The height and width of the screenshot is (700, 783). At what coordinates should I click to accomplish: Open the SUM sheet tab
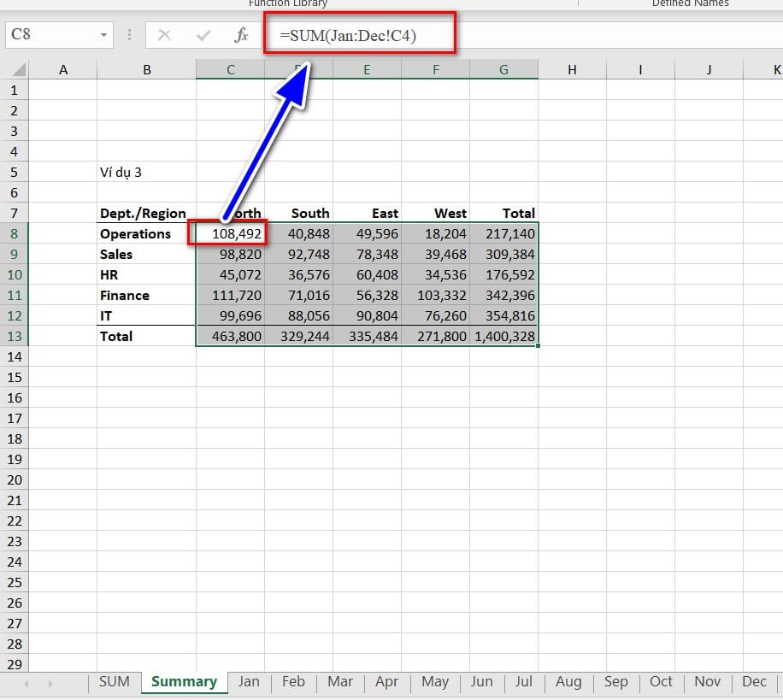(x=114, y=681)
